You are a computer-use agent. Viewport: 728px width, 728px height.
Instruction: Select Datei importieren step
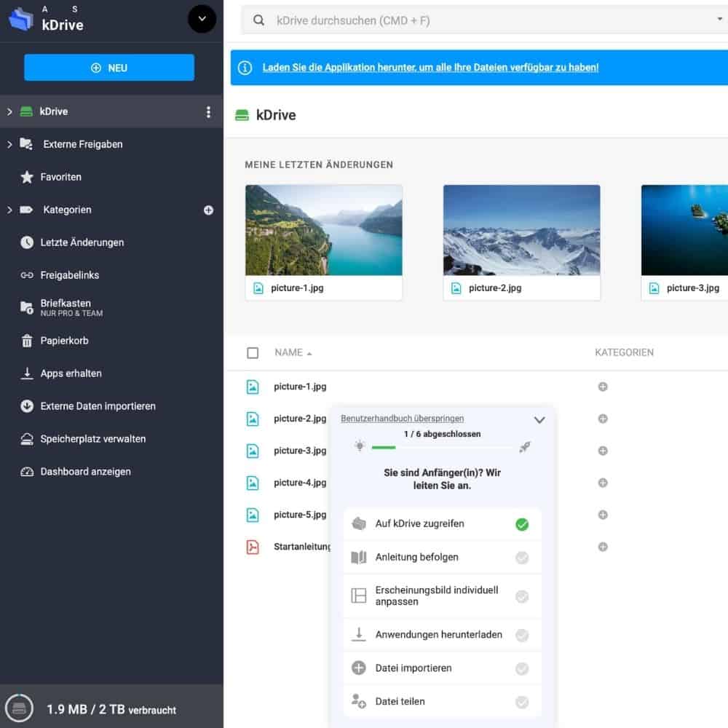pos(442,668)
